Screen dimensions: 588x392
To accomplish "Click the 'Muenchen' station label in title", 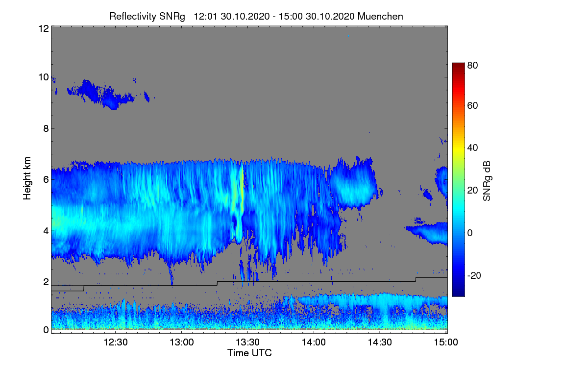I will [x=380, y=16].
